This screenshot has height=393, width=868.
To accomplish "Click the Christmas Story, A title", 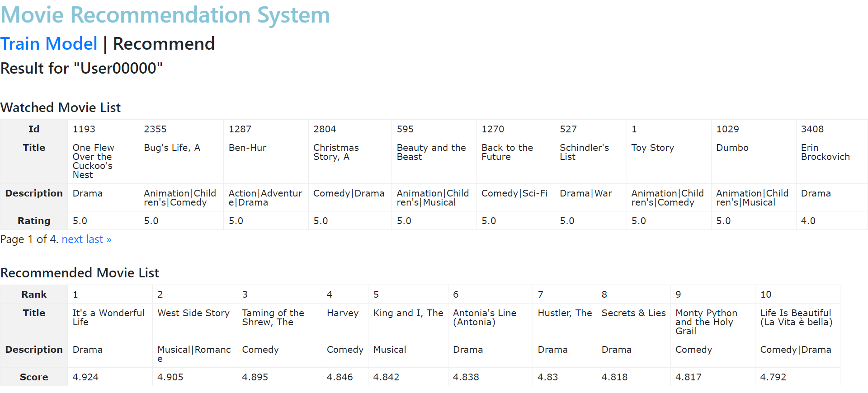I will (336, 152).
